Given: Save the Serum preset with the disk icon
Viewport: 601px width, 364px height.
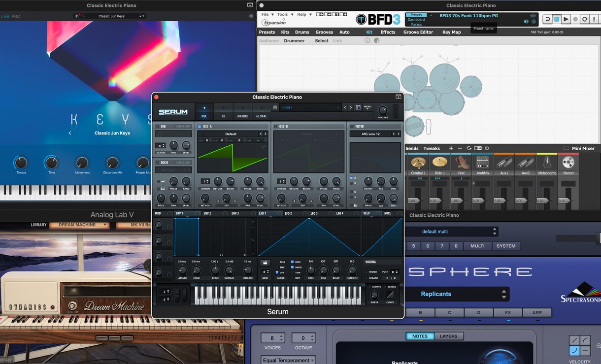Looking at the screenshot, I should click(275, 107).
